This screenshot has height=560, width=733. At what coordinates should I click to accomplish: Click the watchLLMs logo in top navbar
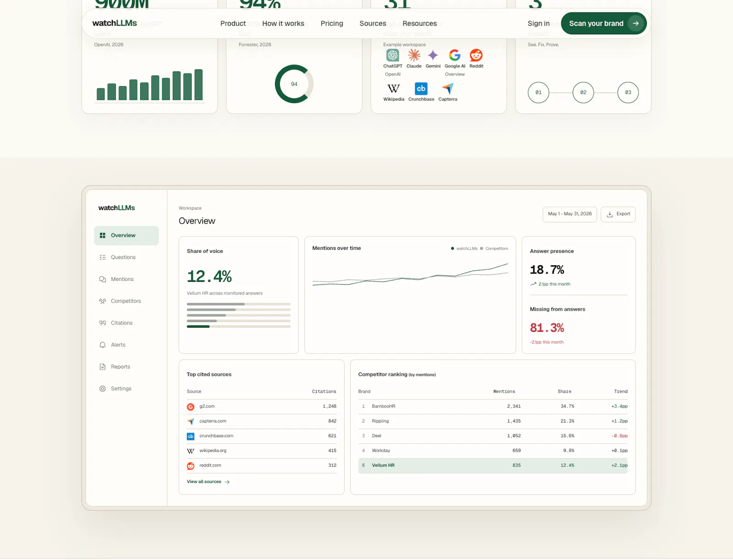115,23
